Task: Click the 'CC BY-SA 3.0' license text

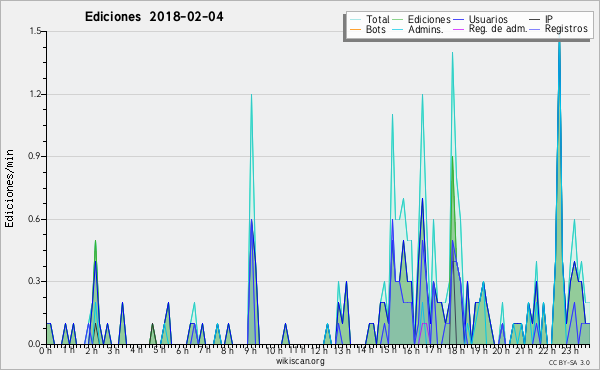Action: [x=569, y=362]
